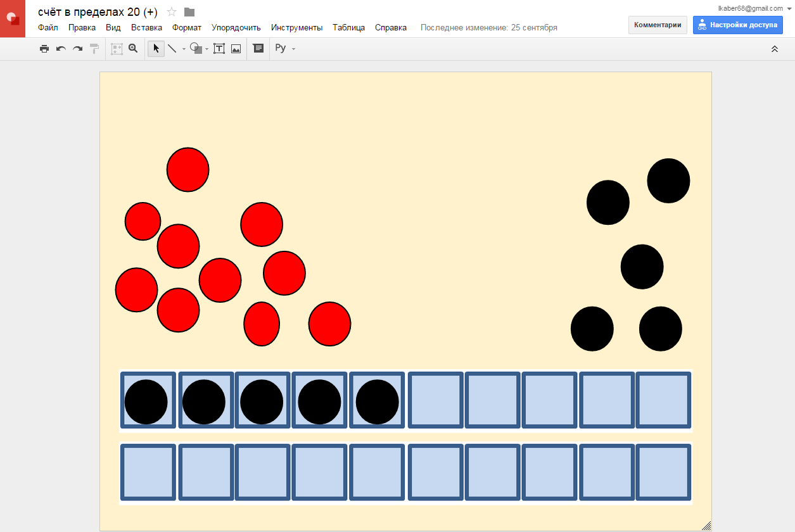Click the zoom magnifier tool

pyautogui.click(x=133, y=49)
